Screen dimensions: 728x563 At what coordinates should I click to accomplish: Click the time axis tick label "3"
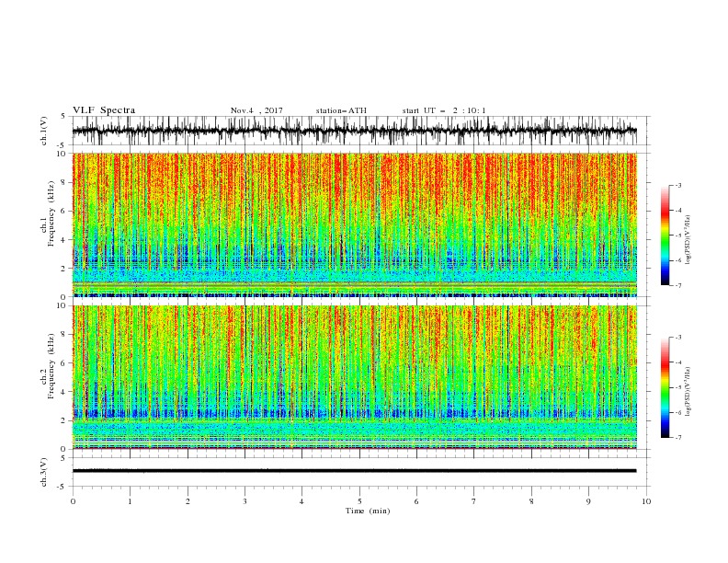(245, 501)
